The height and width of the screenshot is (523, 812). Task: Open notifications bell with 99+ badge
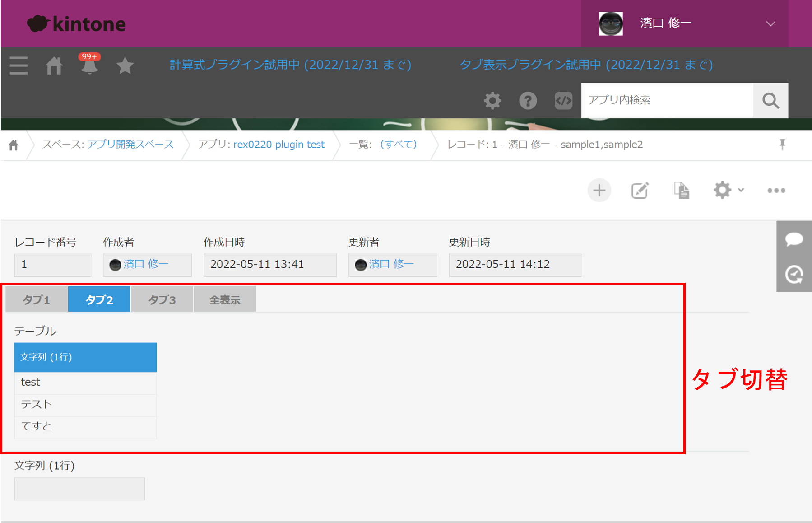[x=89, y=64]
